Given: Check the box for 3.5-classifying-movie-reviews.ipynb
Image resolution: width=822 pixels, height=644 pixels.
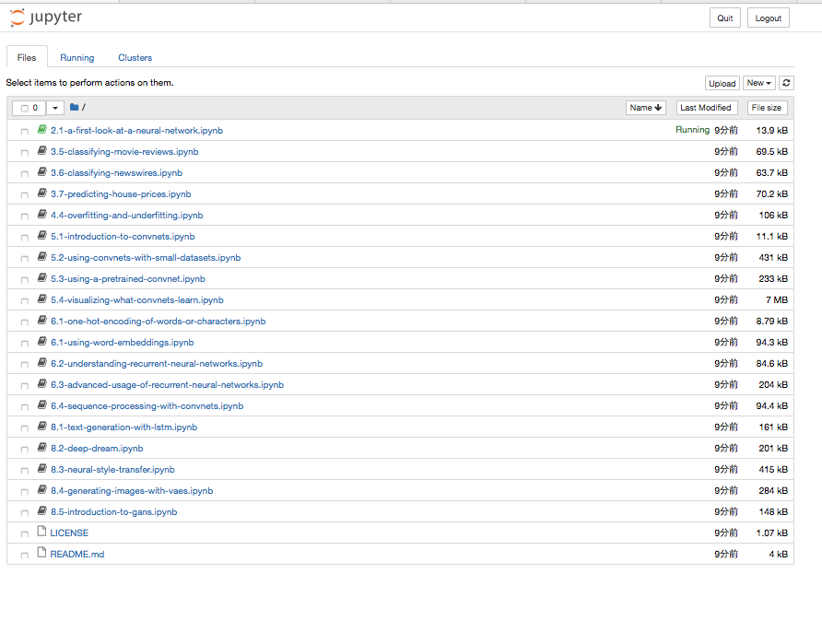Looking at the screenshot, I should click(x=25, y=152).
